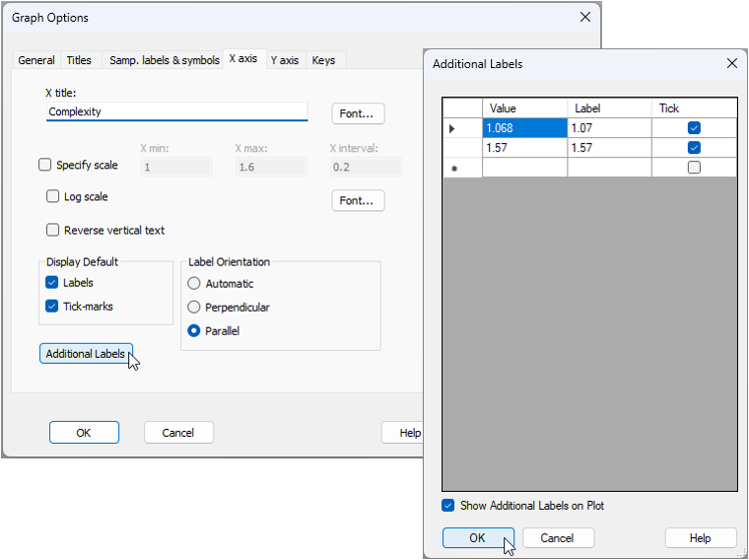This screenshot has width=749, height=560.
Task: Open Font settings for X title
Action: (357, 113)
